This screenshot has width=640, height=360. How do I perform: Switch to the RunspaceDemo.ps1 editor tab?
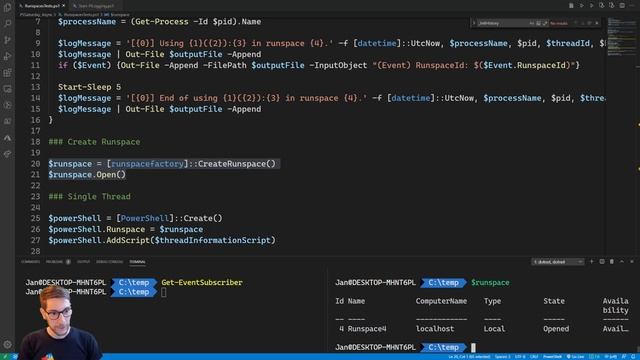pos(41,6)
